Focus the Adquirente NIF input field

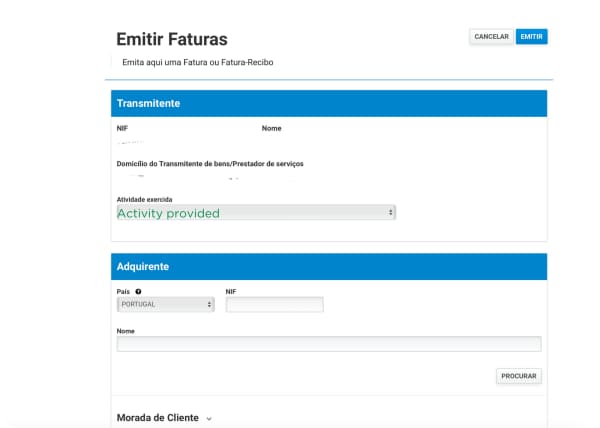tap(274, 304)
